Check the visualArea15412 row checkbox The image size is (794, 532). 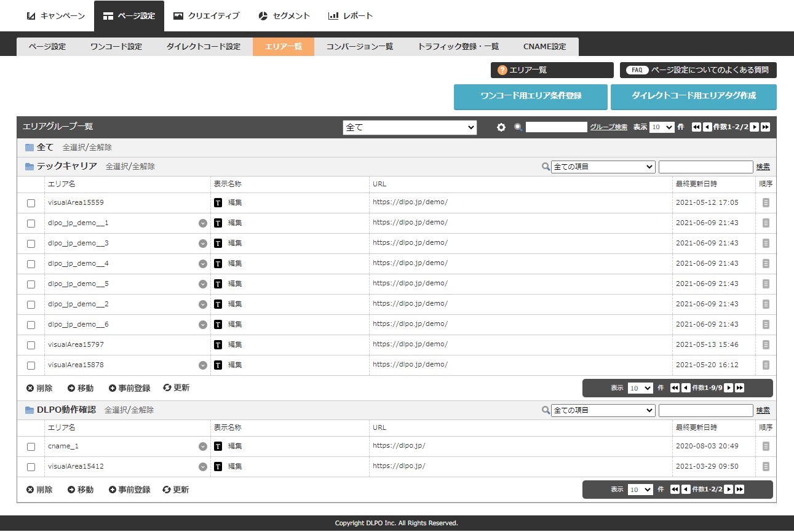point(31,467)
